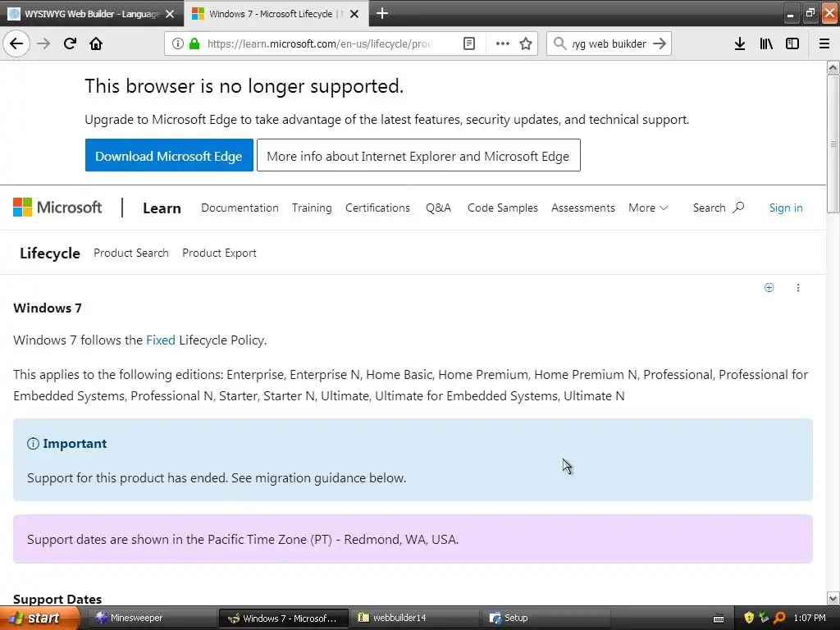Click the Lifecycle heading link

click(50, 253)
